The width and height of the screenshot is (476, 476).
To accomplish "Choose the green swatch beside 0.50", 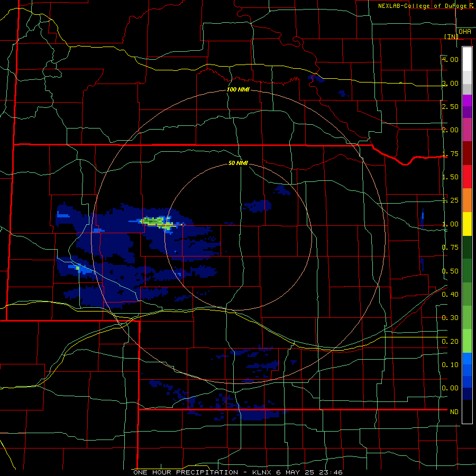I will (x=467, y=270).
